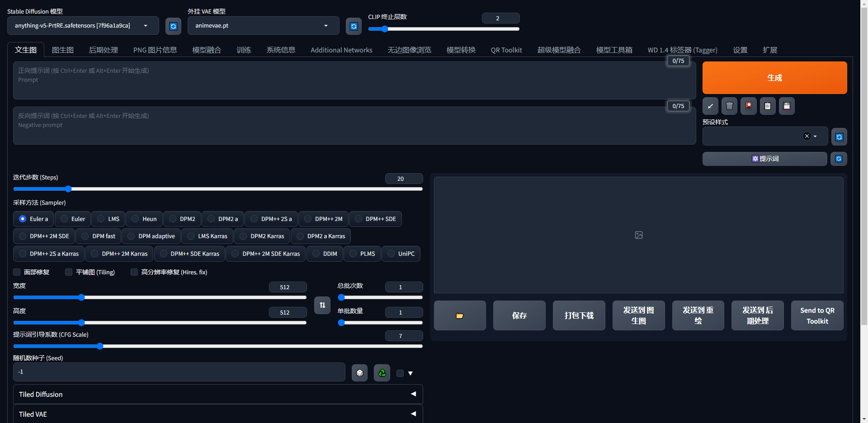This screenshot has height=423, width=868.
Task: Click the dice icon to randomize seed
Action: point(359,373)
